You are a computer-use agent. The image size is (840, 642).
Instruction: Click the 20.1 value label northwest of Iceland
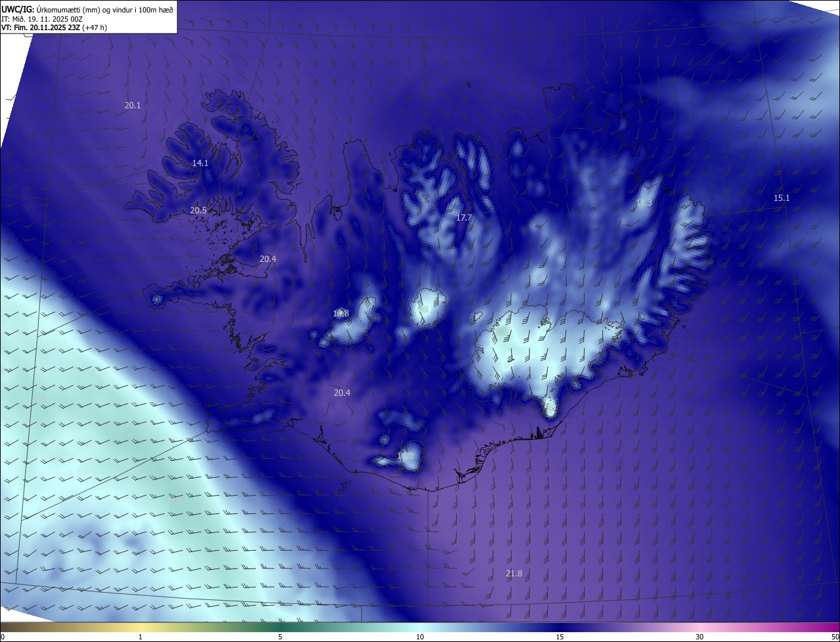[133, 105]
